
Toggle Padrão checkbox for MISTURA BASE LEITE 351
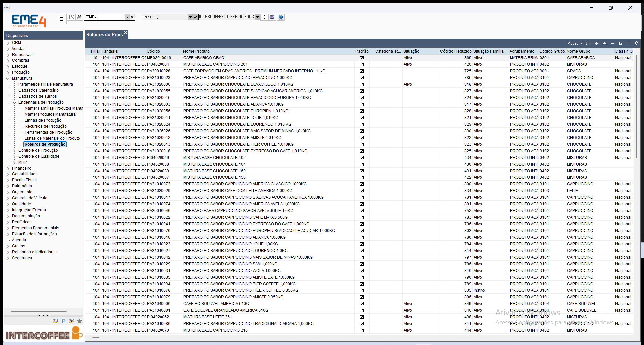362,317
